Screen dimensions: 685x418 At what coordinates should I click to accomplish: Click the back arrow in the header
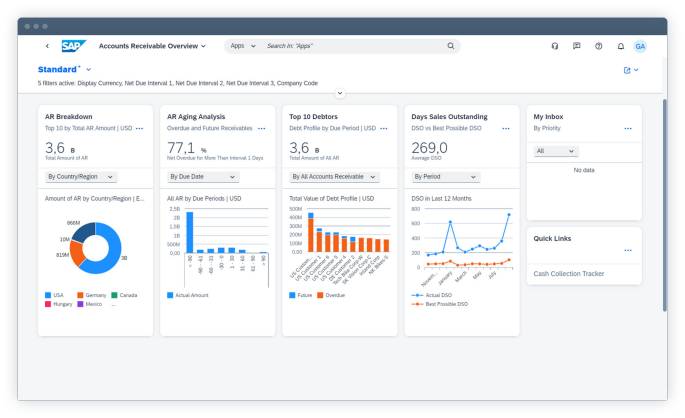47,46
